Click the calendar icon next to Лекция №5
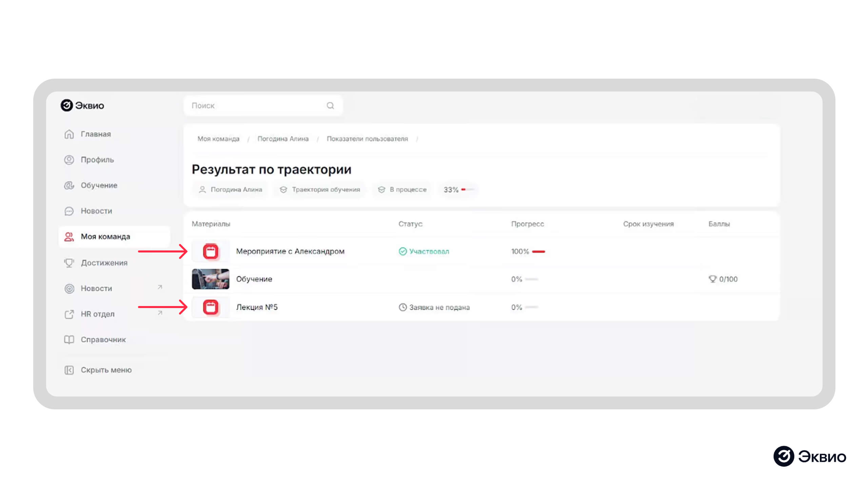Image resolution: width=868 pixels, height=488 pixels. tap(210, 307)
